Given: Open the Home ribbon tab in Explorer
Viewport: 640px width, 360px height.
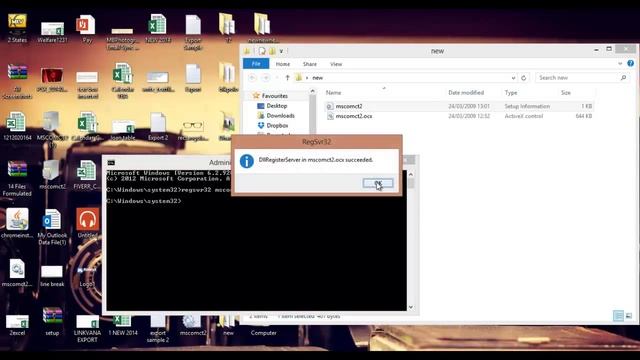Looking at the screenshot, I should click(282, 64).
